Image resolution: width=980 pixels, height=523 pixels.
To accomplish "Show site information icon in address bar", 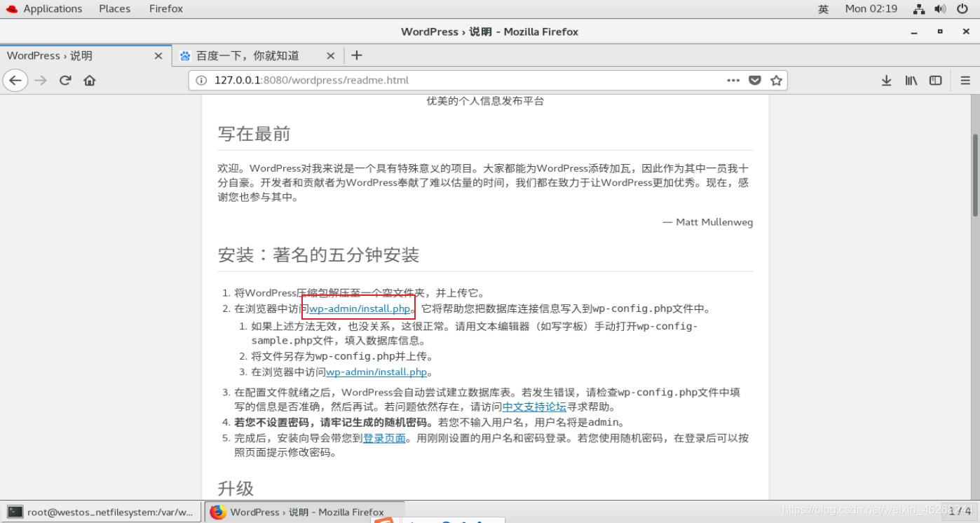I will click(x=201, y=81).
